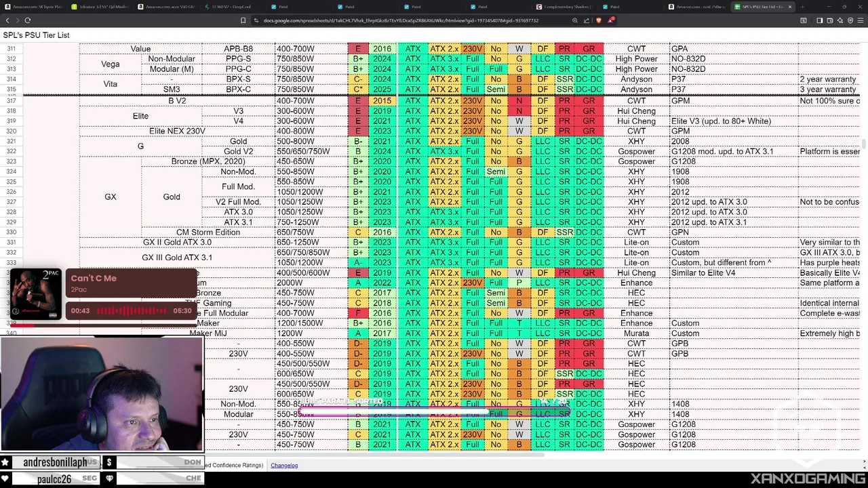Select the 'GX' series cell

point(111,197)
